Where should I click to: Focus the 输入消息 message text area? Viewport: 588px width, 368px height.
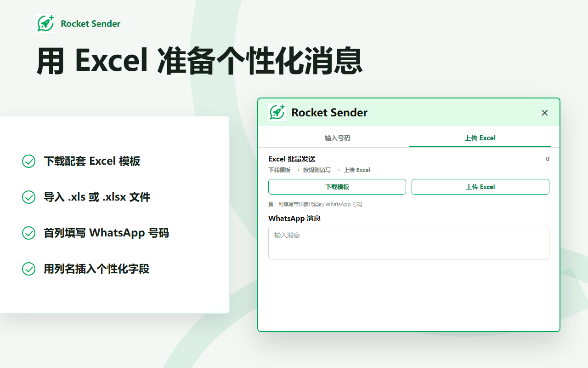pyautogui.click(x=409, y=242)
